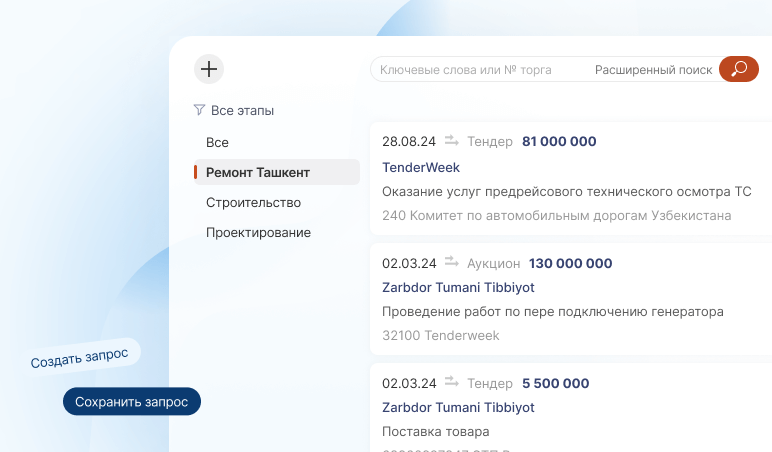Switch to the Проектирование saved query

tap(258, 233)
